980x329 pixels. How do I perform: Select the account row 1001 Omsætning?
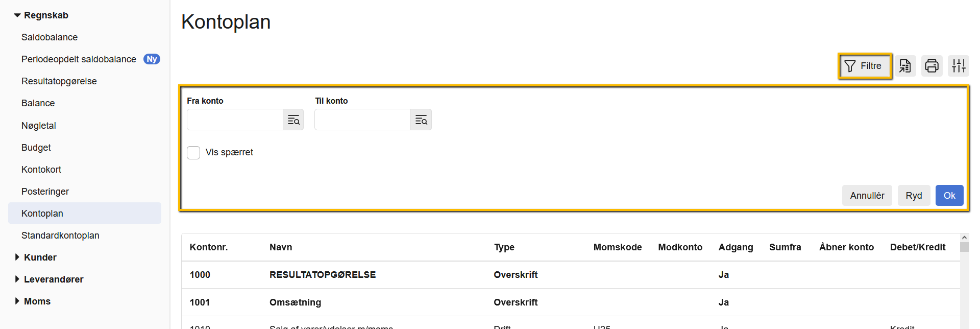tap(295, 302)
